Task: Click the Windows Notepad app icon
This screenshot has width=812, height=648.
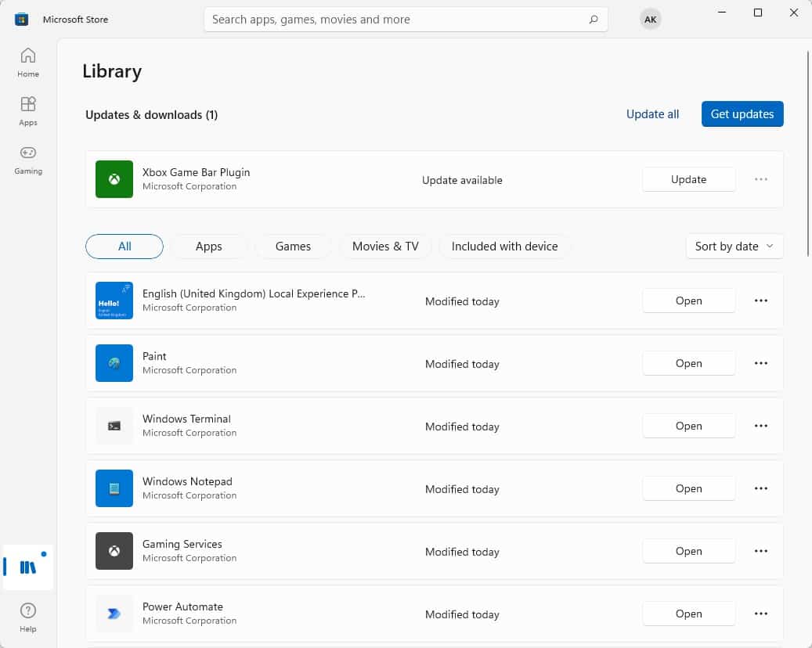Action: click(114, 488)
